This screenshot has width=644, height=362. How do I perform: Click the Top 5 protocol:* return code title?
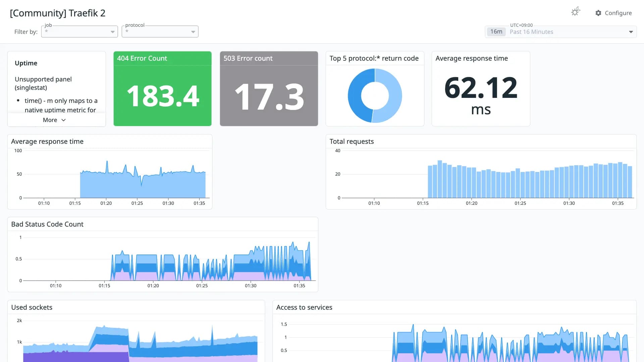[374, 58]
